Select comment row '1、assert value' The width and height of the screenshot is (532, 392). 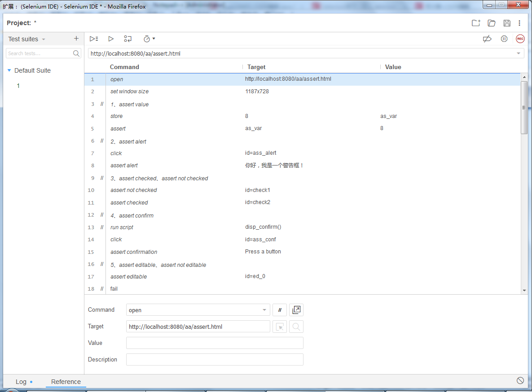tap(302, 104)
